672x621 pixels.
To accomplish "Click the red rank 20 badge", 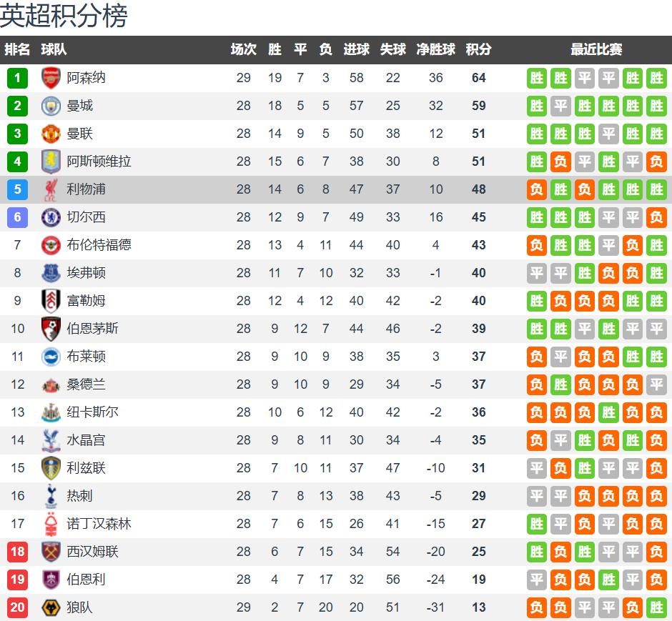I will (x=17, y=607).
